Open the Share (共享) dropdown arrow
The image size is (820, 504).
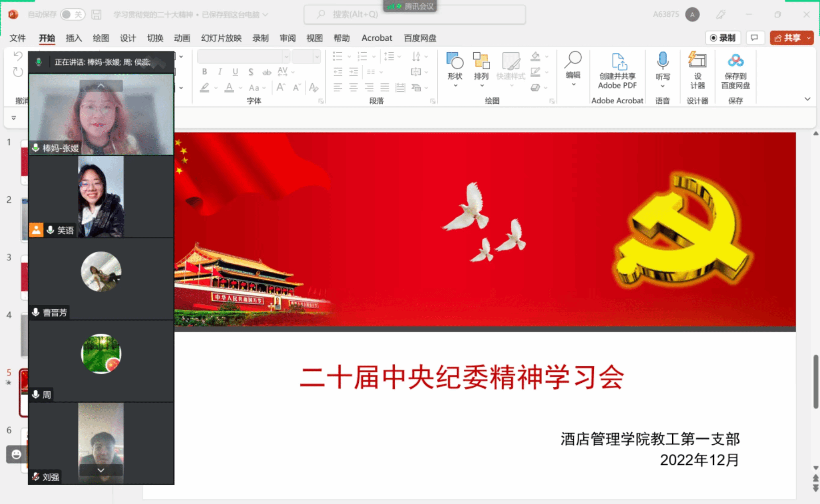point(809,38)
